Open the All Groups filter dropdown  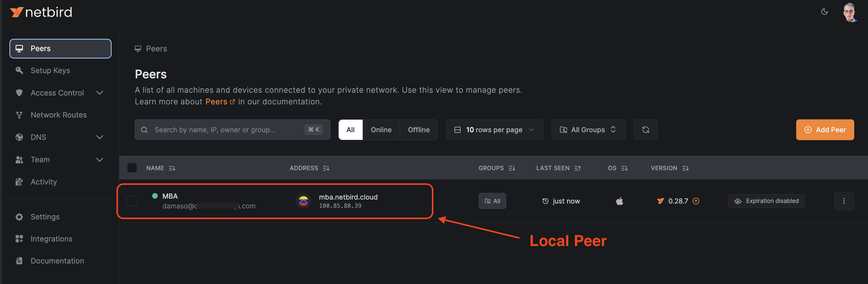click(x=588, y=130)
